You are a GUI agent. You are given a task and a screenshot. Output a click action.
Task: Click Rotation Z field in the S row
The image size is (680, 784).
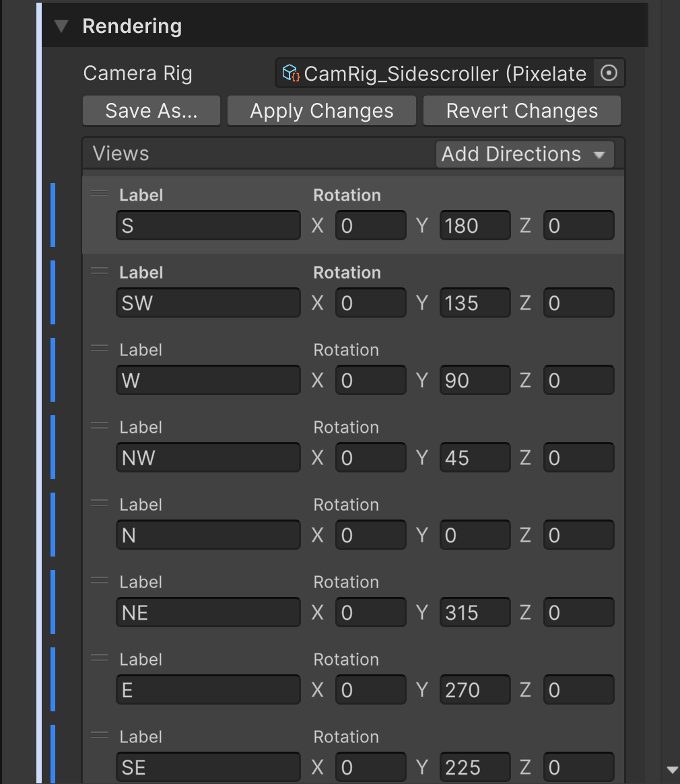click(579, 225)
